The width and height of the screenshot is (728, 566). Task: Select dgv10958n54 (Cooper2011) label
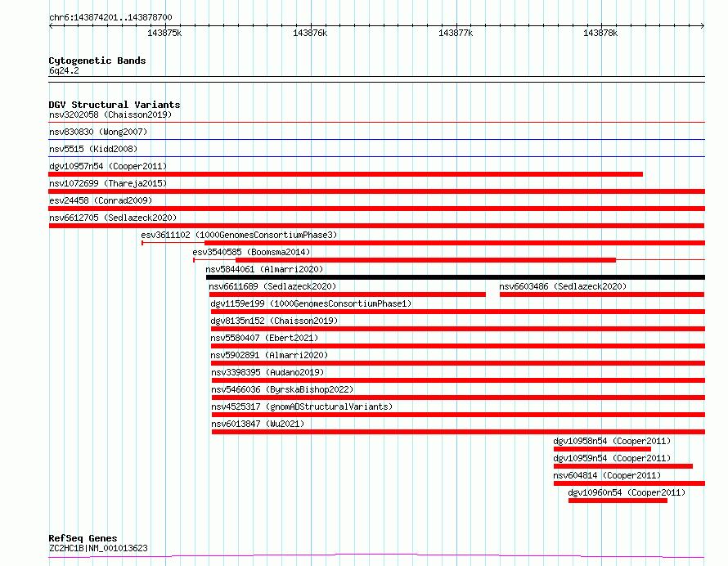point(612,441)
